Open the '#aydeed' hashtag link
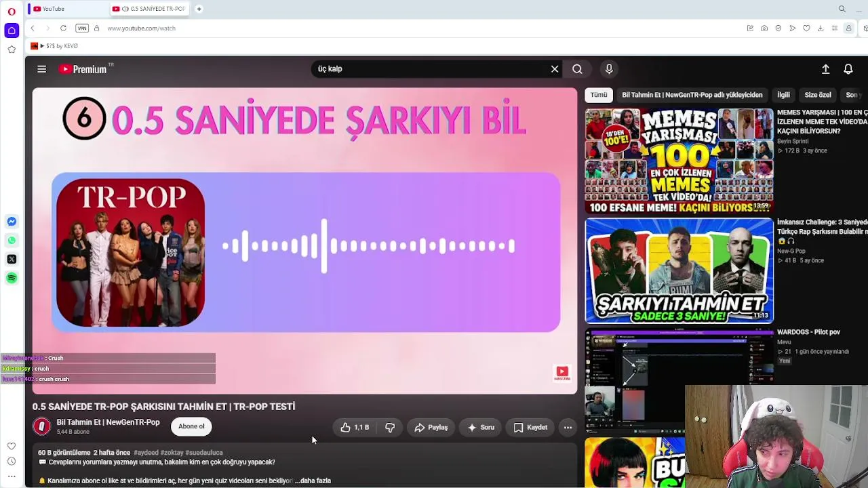This screenshot has height=488, width=868. [146, 453]
